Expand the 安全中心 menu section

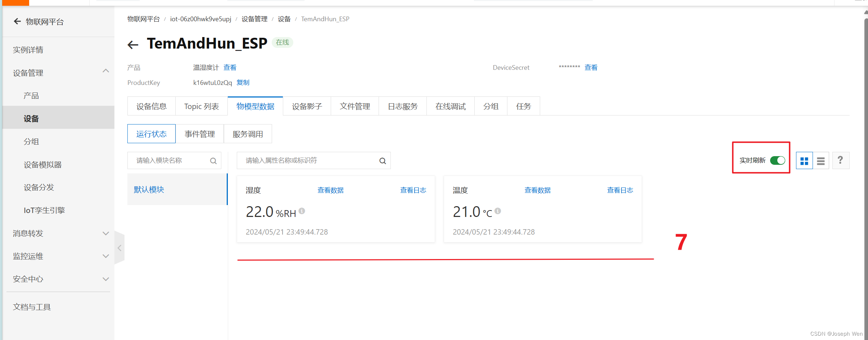[x=106, y=279]
